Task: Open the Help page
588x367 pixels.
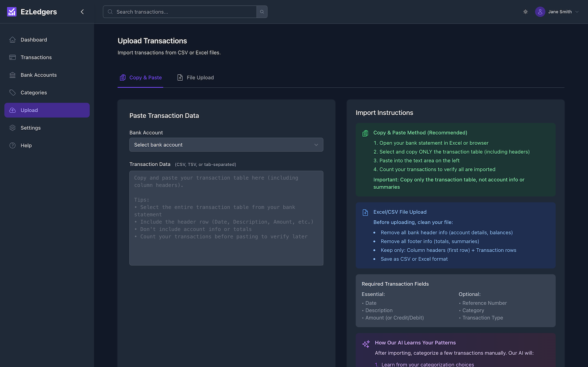Action: click(47, 145)
